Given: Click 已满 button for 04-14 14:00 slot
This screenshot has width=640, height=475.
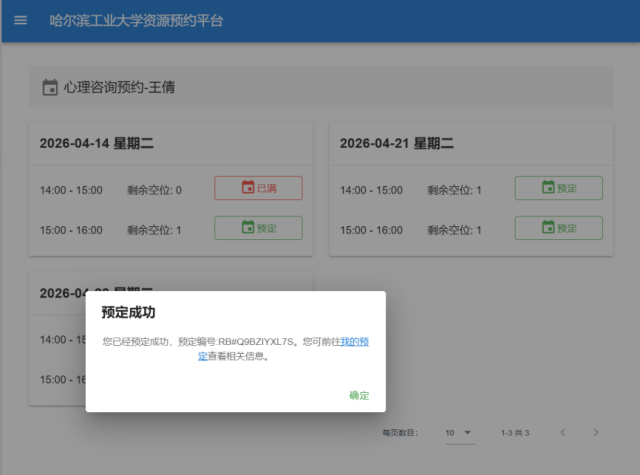Looking at the screenshot, I should coord(258,188).
